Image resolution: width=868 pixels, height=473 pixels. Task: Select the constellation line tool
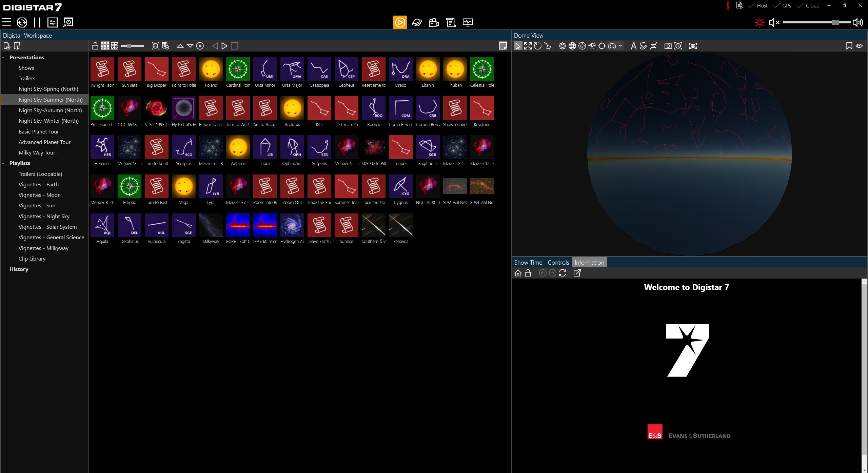[548, 46]
